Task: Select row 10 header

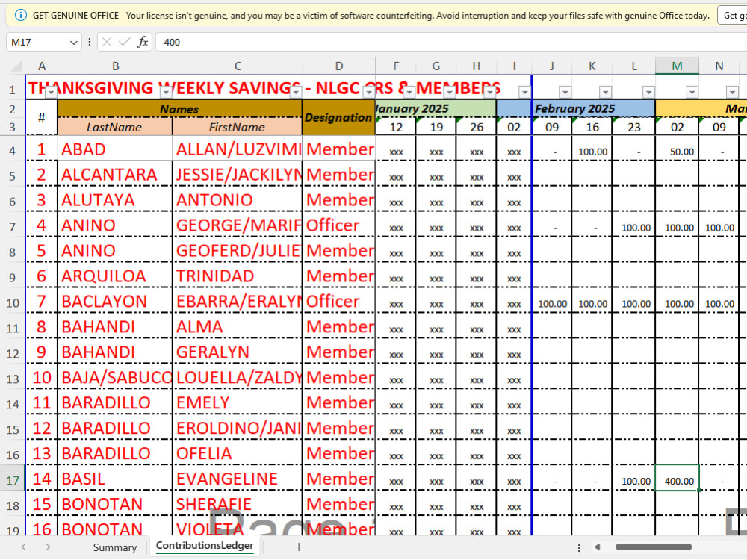Action: pyautogui.click(x=13, y=302)
